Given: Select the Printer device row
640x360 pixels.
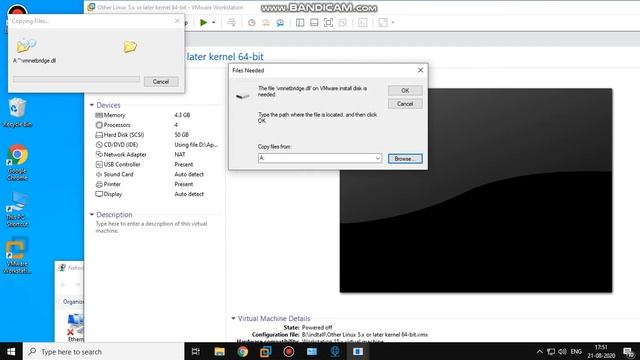Looking at the screenshot, I should coord(157,184).
